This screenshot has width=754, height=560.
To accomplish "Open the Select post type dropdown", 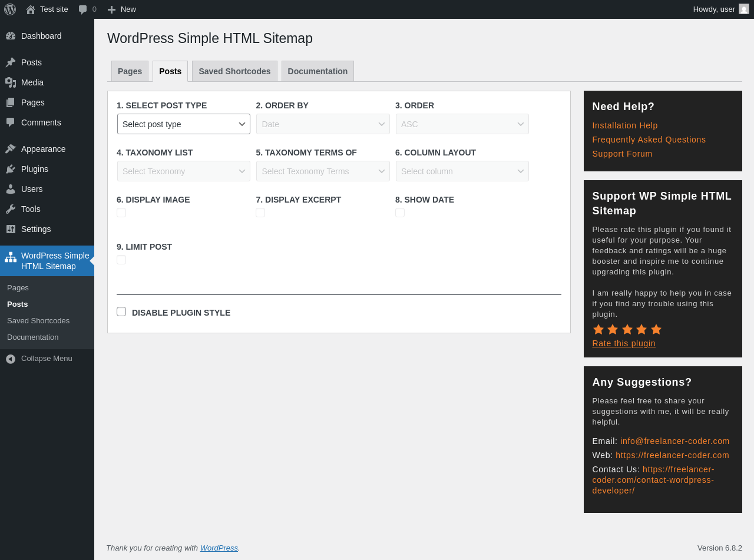I will 184,124.
